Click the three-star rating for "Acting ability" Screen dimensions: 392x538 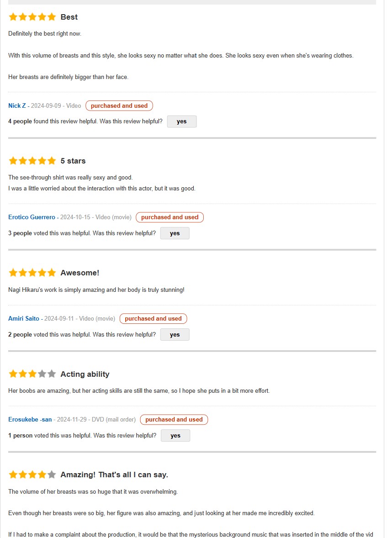[32, 374]
